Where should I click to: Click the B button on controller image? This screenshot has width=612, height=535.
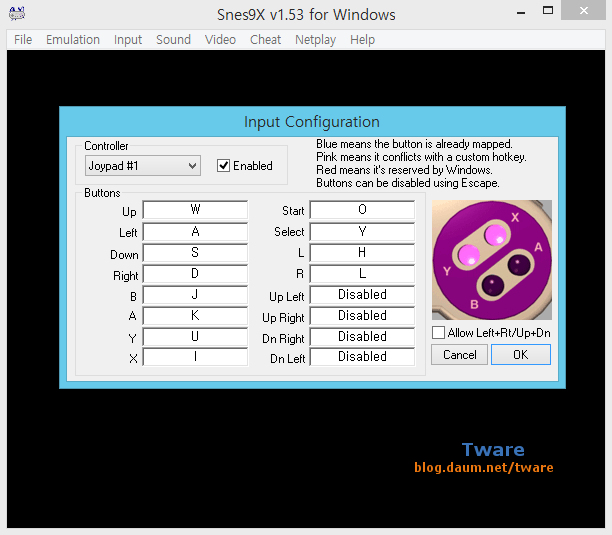click(493, 285)
